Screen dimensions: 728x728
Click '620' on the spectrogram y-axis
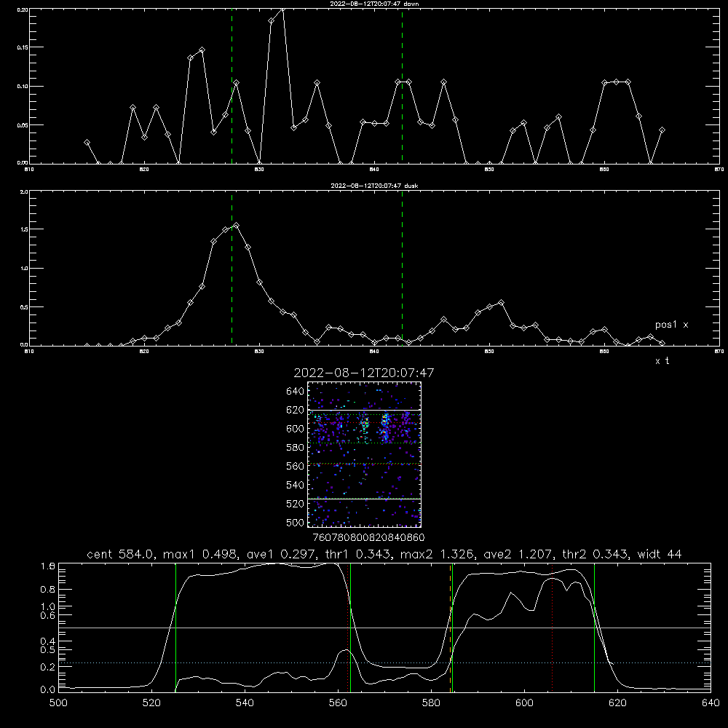(x=296, y=410)
